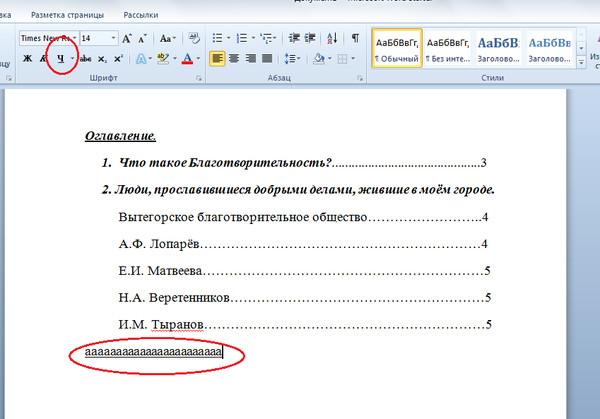Click Multilevel list icon
600x419 pixels.
coord(266,38)
